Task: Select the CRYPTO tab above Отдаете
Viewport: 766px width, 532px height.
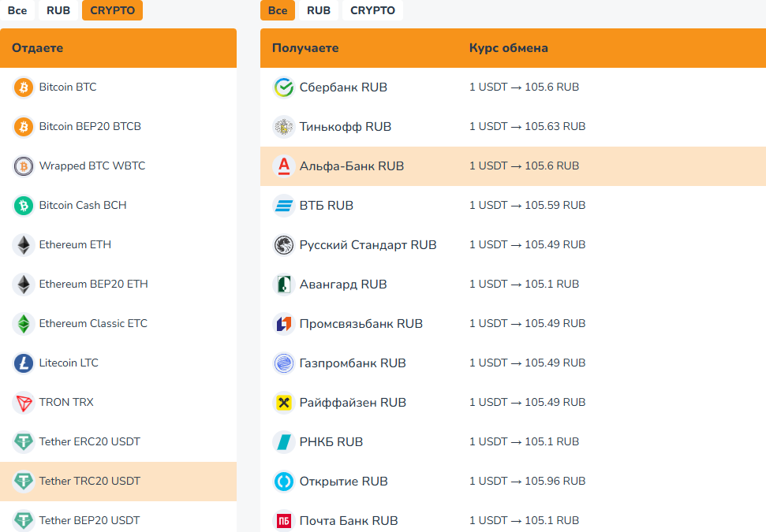Action: click(x=112, y=10)
